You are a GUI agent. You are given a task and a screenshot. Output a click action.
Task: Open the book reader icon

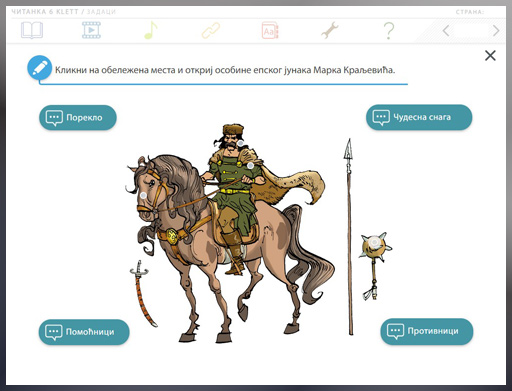pyautogui.click(x=32, y=30)
